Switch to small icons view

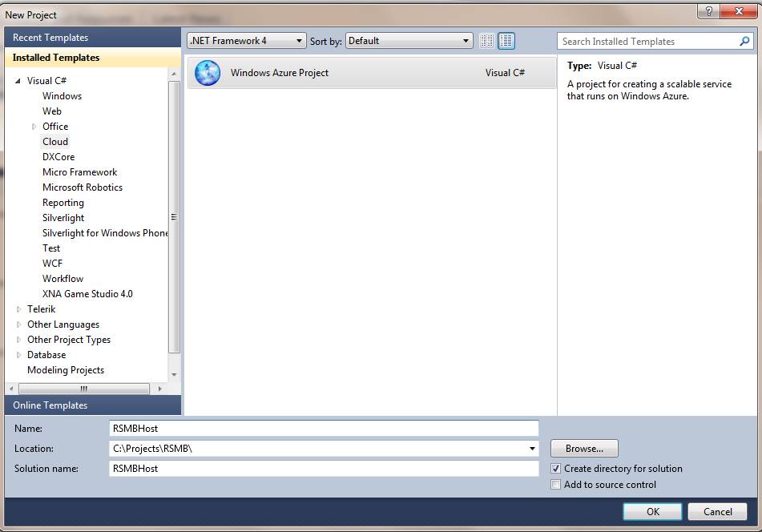coord(487,41)
